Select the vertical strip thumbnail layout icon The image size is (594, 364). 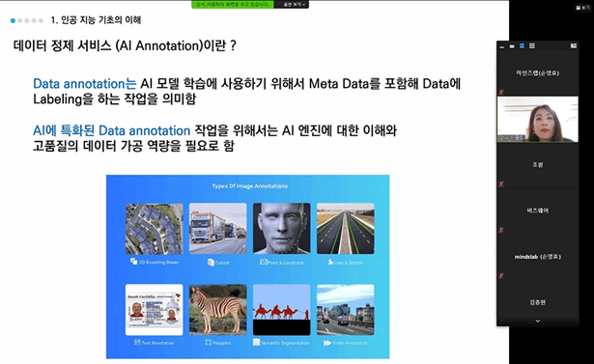[x=522, y=46]
